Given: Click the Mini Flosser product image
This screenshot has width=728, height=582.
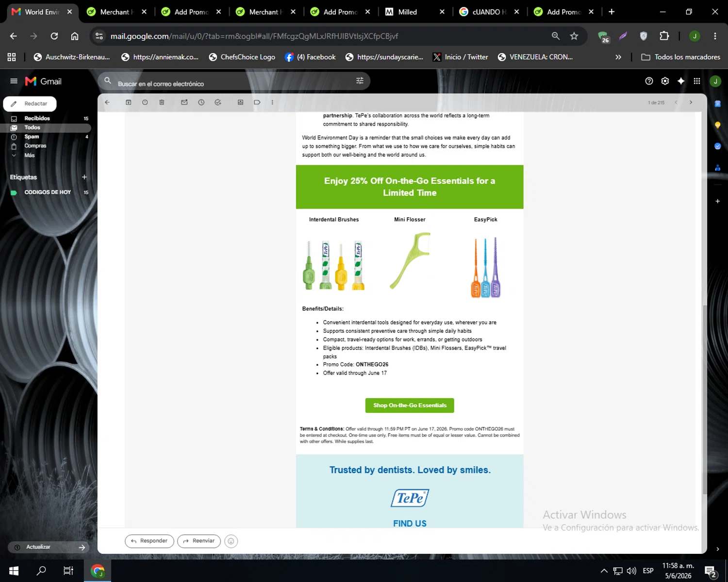Looking at the screenshot, I should pos(410,261).
